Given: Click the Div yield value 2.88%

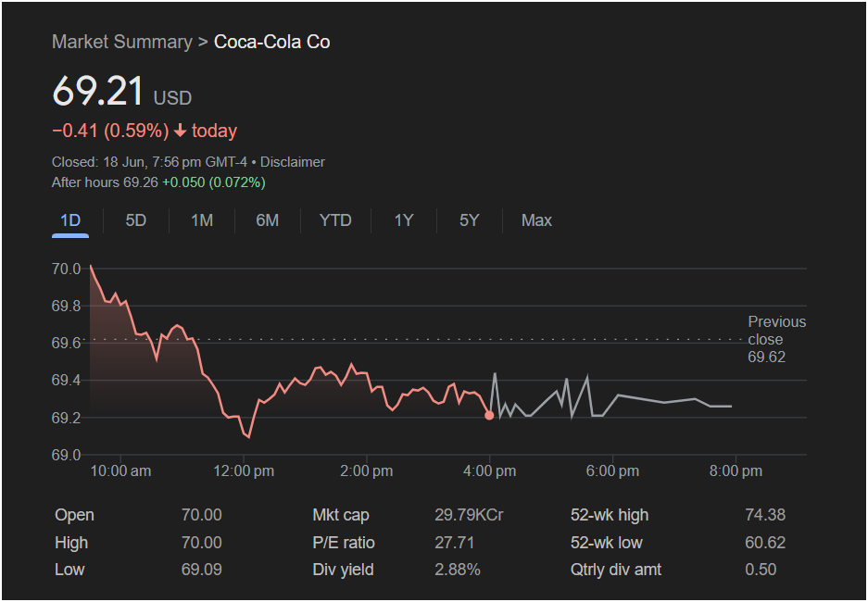Looking at the screenshot, I should [458, 570].
